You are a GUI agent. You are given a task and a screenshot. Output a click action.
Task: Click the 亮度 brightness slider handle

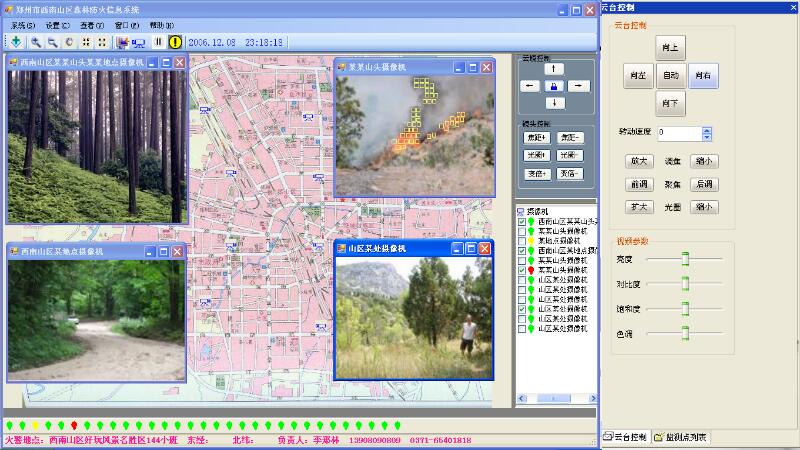click(x=686, y=259)
